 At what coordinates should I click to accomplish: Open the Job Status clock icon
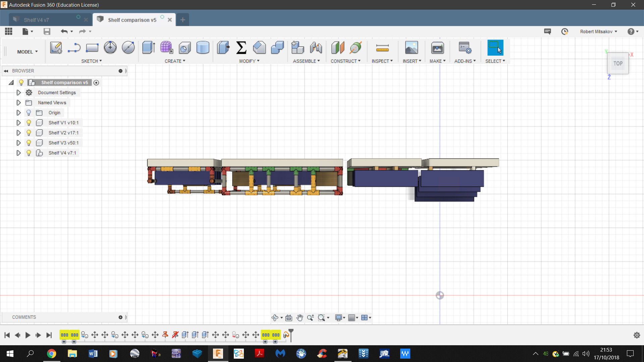565,32
